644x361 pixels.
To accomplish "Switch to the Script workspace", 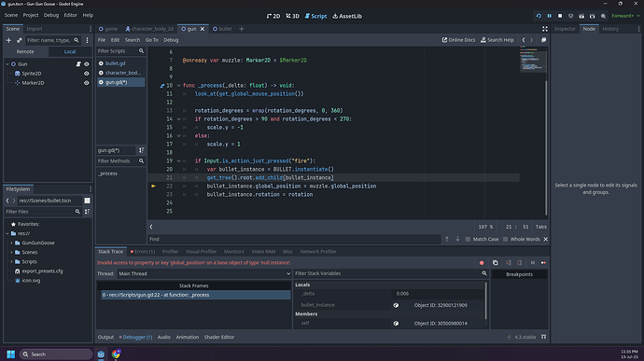I will click(315, 16).
